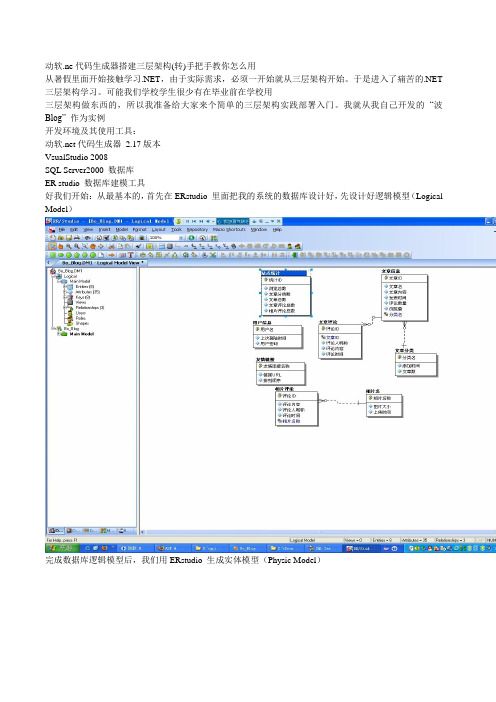Screen dimensions: 496x702
Task: Expand the Keys (8) tree node
Action: [x=64, y=297]
